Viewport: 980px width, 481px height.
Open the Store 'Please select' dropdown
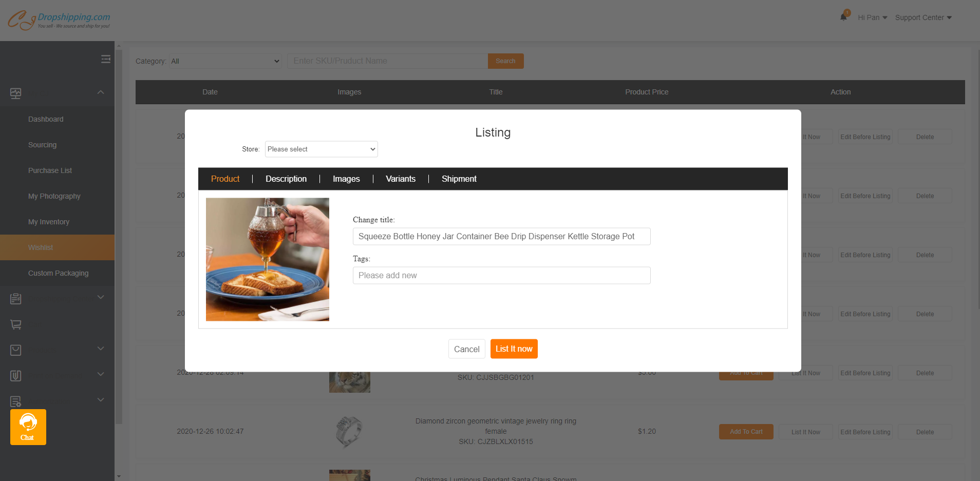pyautogui.click(x=322, y=149)
